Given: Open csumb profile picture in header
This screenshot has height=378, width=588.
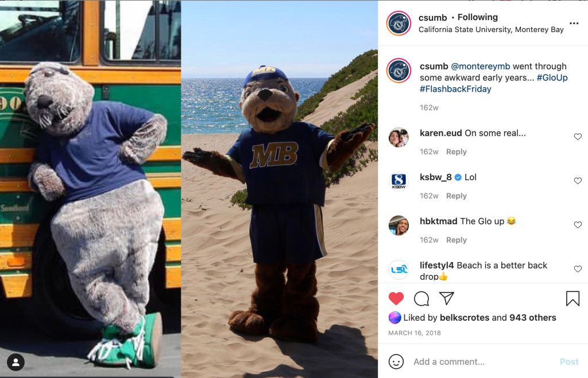Looking at the screenshot, I should 399,24.
